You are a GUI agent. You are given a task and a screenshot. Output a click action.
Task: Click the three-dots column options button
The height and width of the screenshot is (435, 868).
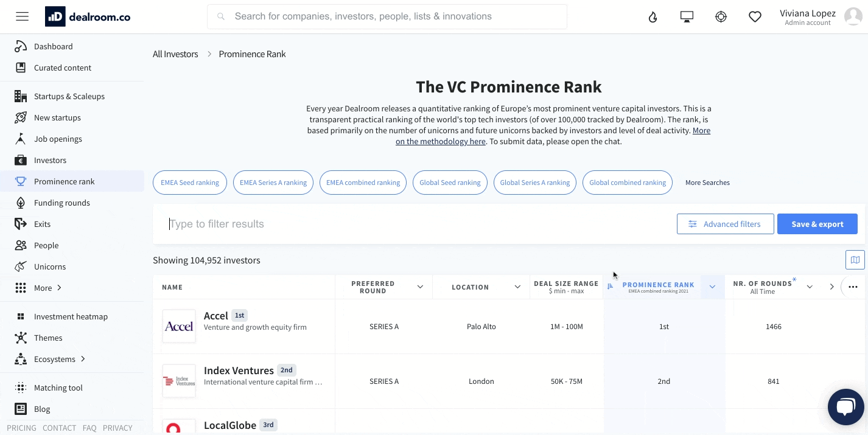tap(853, 287)
